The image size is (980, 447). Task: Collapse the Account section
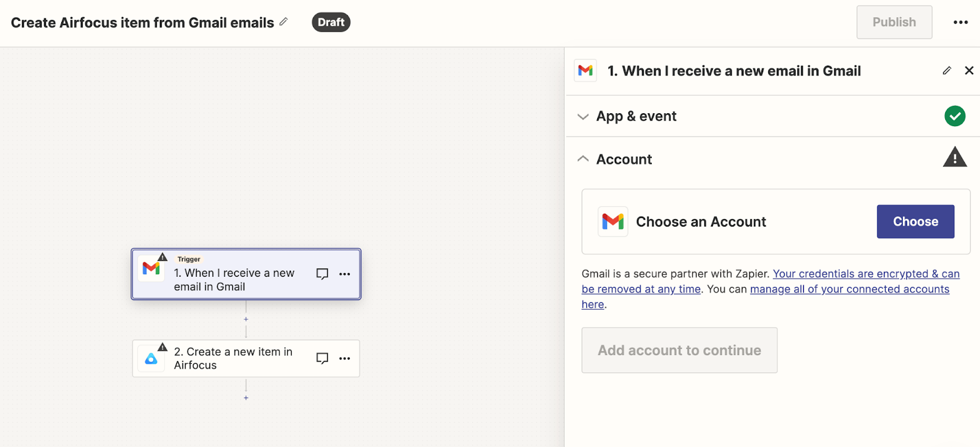(x=583, y=159)
